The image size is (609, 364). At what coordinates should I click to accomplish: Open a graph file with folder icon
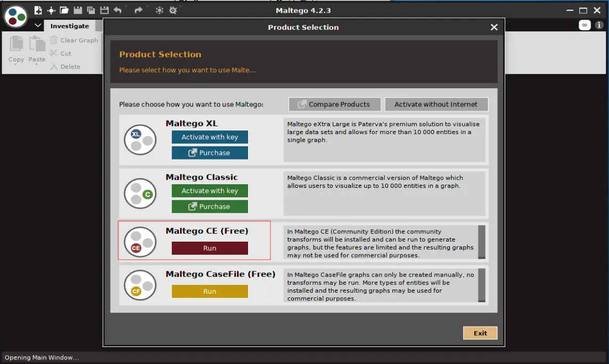pos(64,10)
